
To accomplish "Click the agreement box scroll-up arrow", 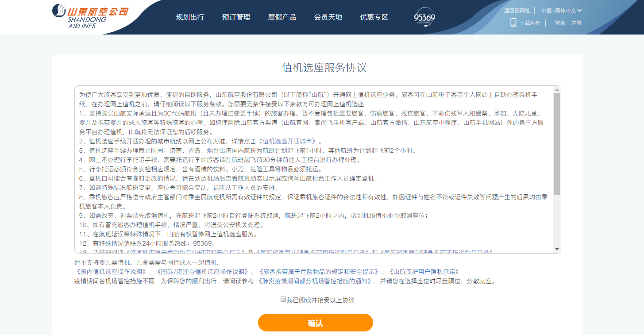I will (557, 90).
